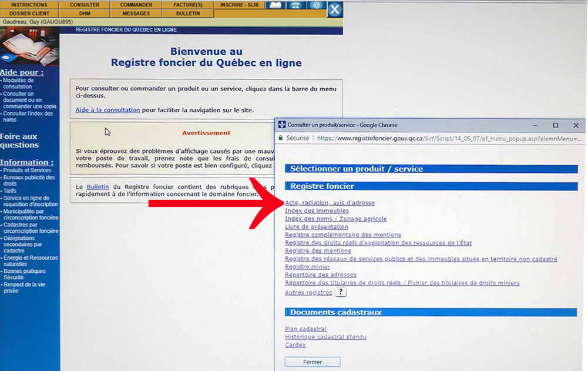Maximize the Consulter un produit/service popup window
This screenshot has height=371, width=588.
pyautogui.click(x=555, y=125)
